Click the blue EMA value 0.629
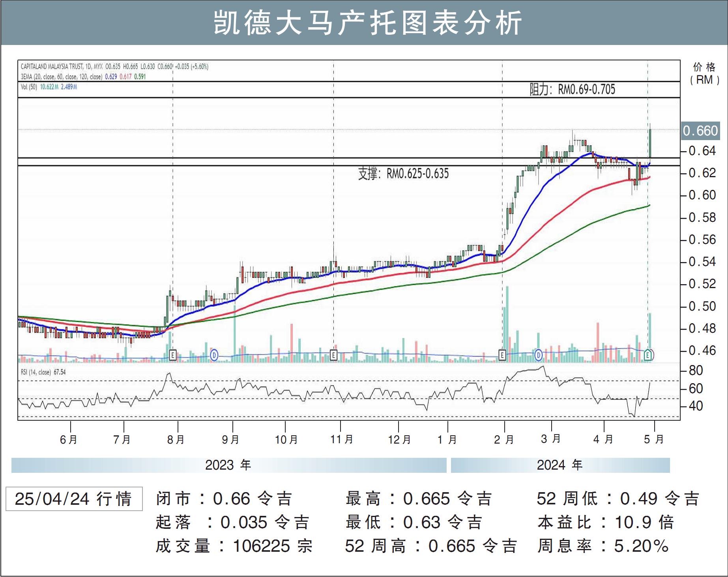Viewport: 728px width, 577px height. point(111,77)
